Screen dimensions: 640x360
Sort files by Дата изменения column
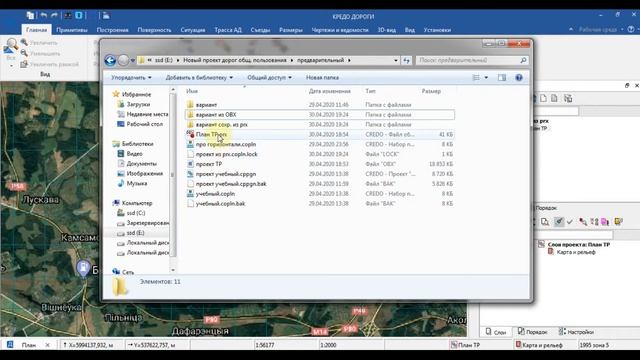point(330,91)
